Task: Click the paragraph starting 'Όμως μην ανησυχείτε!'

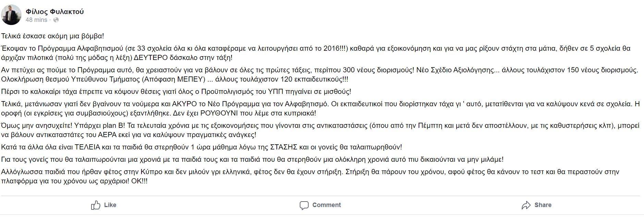Action: click(x=320, y=130)
